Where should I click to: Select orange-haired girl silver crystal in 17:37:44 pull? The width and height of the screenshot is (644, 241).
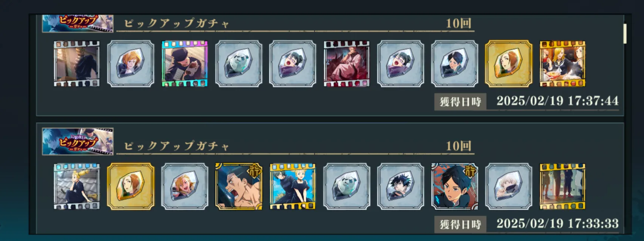point(131,64)
